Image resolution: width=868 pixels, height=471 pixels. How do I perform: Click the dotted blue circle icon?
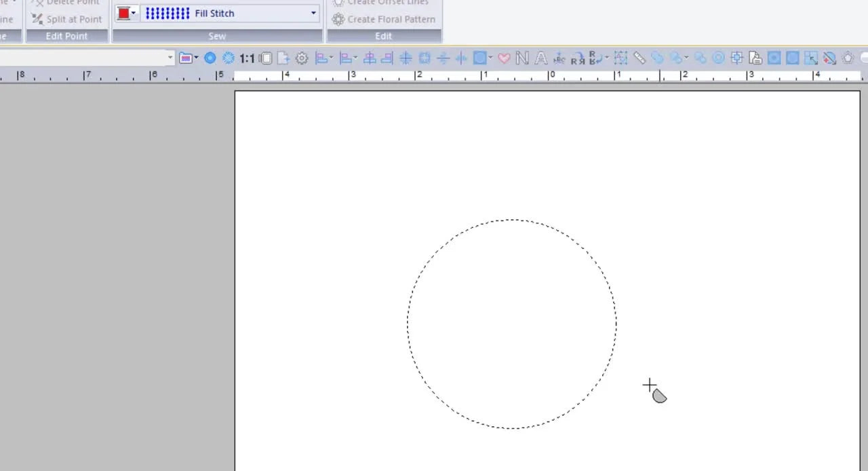(x=229, y=58)
